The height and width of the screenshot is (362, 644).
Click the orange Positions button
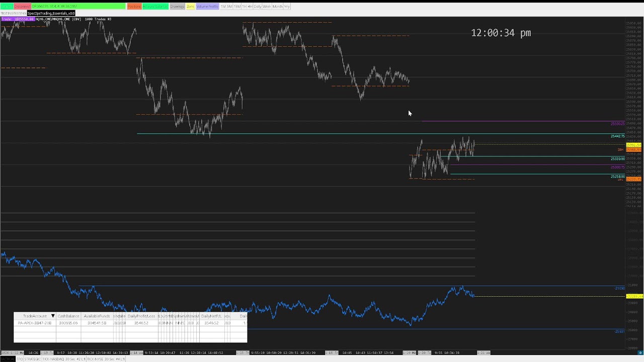(x=134, y=7)
